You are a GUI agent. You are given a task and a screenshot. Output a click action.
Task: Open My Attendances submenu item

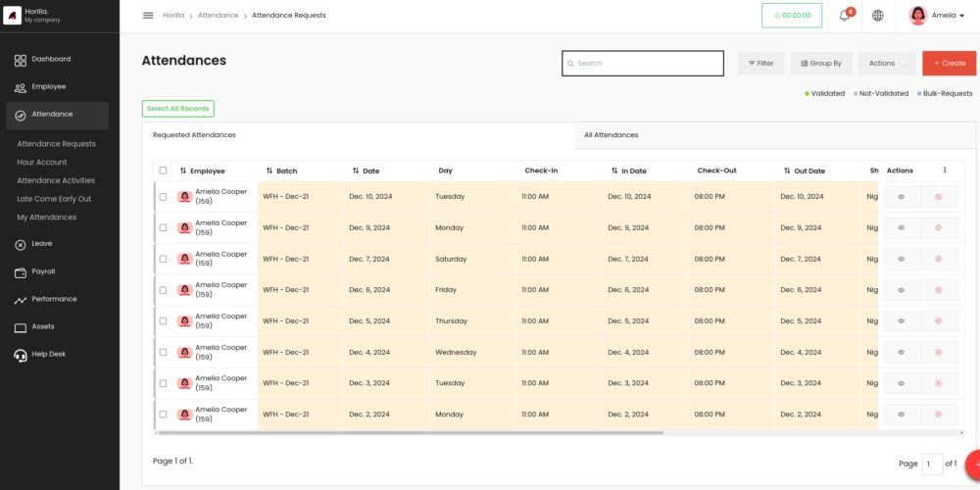[x=47, y=218]
